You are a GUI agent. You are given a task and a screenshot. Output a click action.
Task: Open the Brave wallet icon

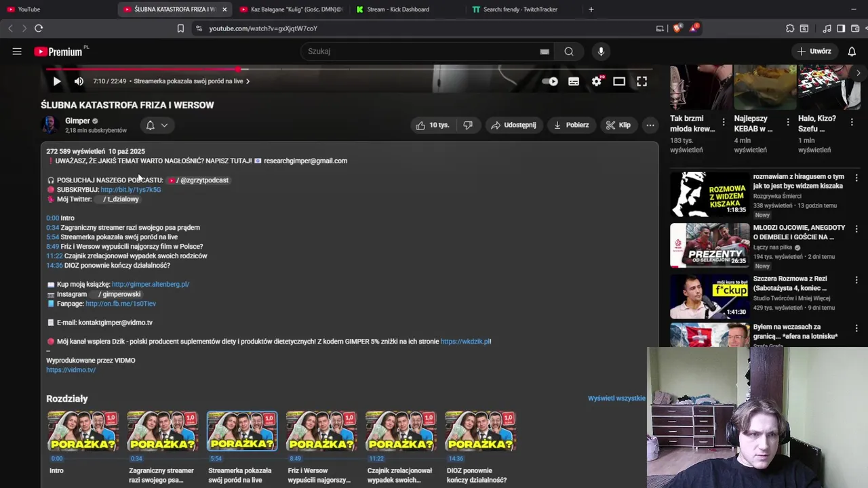pos(855,28)
